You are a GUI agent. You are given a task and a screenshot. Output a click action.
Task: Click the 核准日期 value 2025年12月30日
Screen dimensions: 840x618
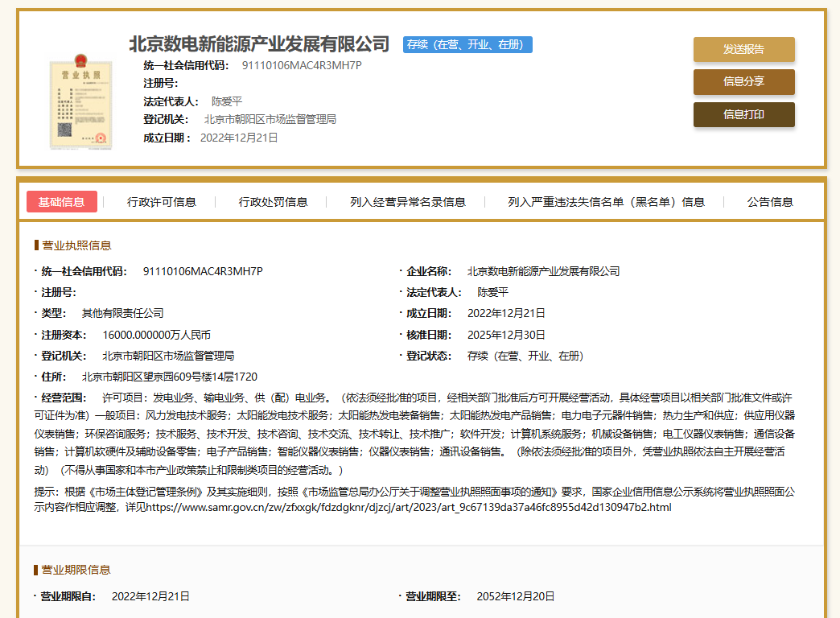[506, 335]
